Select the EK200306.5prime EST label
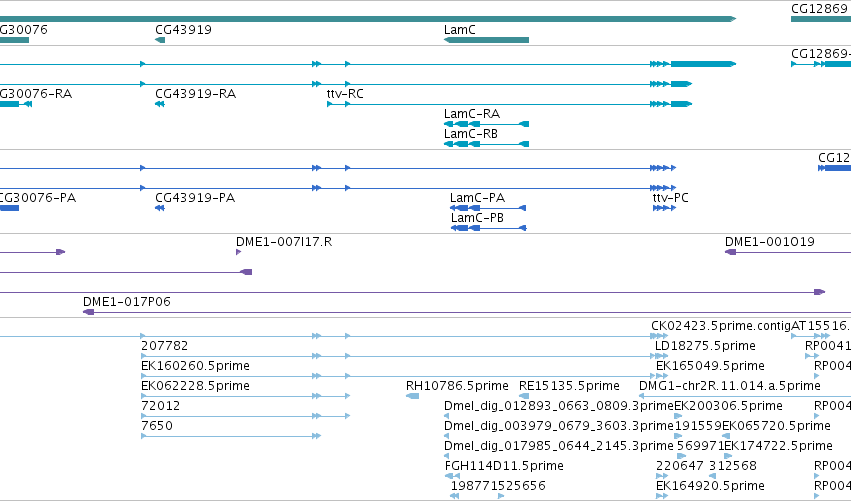Image resolution: width=851 pixels, height=501 pixels. click(728, 406)
